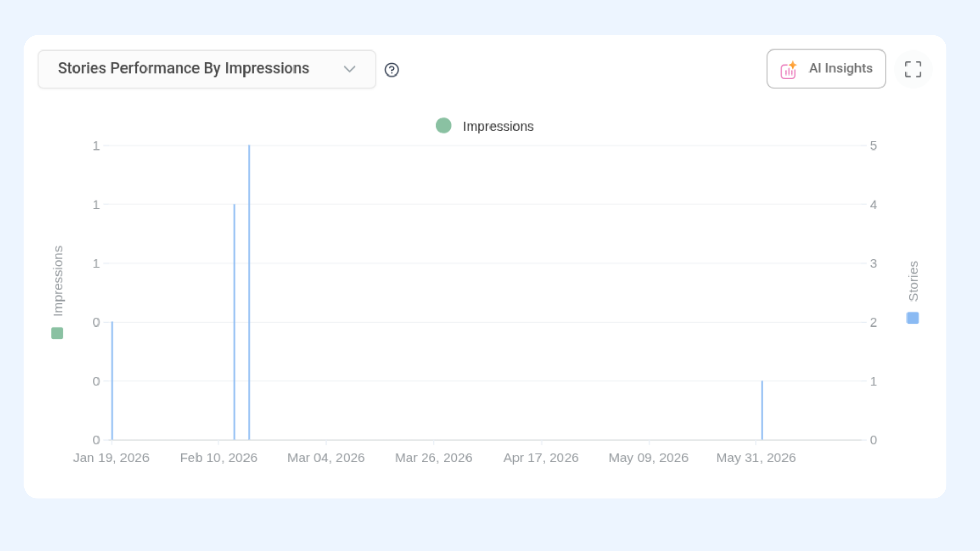This screenshot has width=980, height=551.
Task: Click the 'Feb 10, 2026' axis label
Action: (x=218, y=458)
